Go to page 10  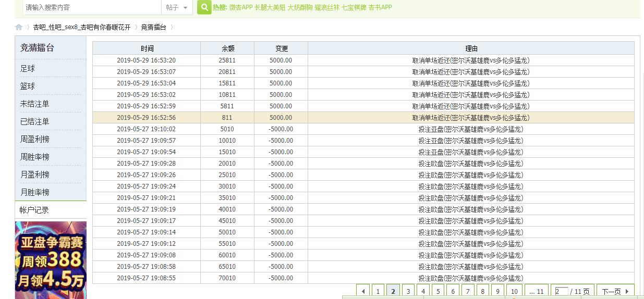click(514, 291)
